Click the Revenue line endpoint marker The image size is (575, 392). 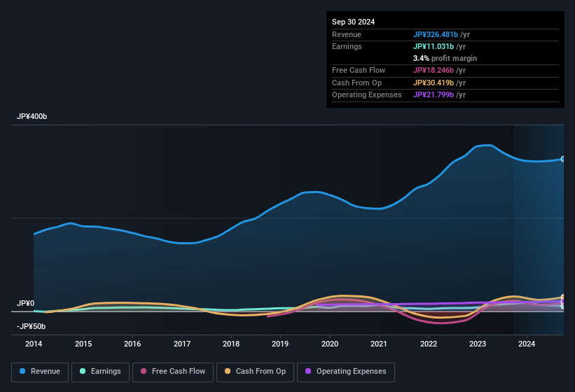point(563,159)
